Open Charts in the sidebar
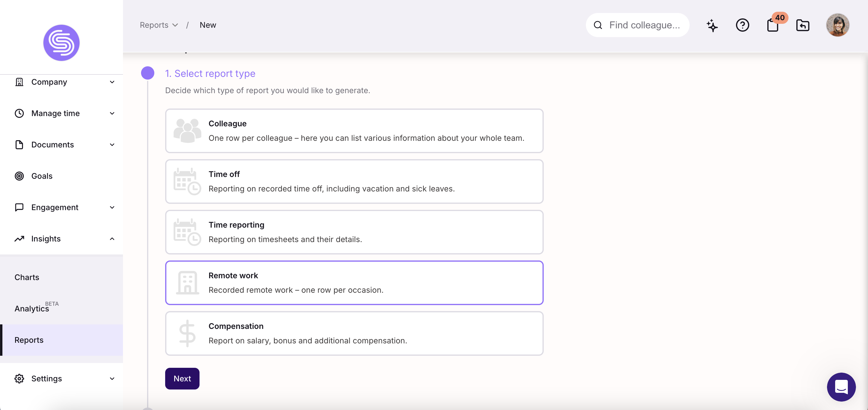Viewport: 868px width, 410px height. coord(61,277)
